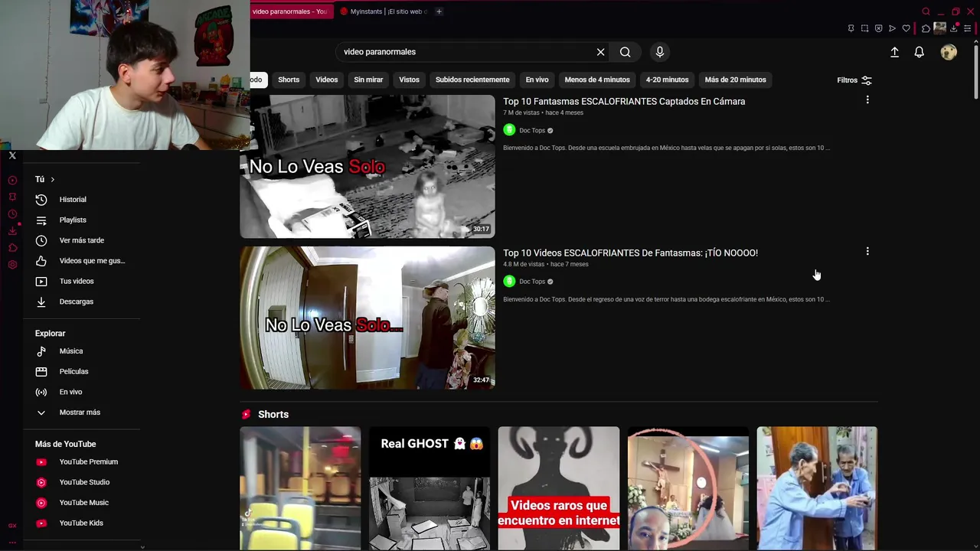Select the Más de 20 minutos chip
This screenshot has height=551, width=980.
point(735,80)
